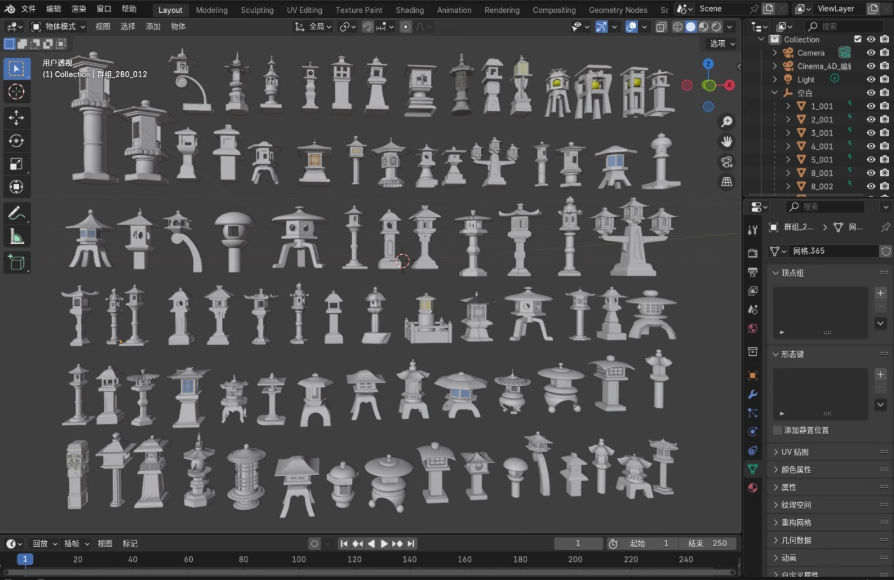The width and height of the screenshot is (894, 580).
Task: Choose the Measure tool
Action: (16, 236)
